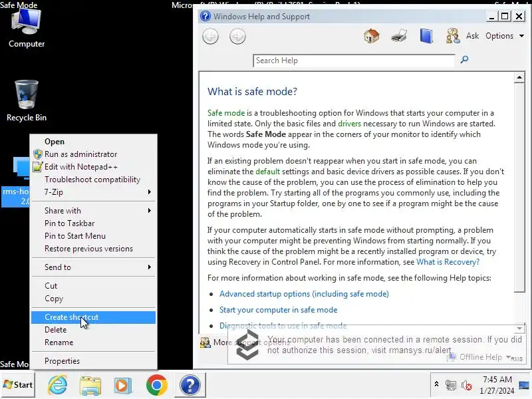
Task: Browse Help contents book icon
Action: point(426,36)
